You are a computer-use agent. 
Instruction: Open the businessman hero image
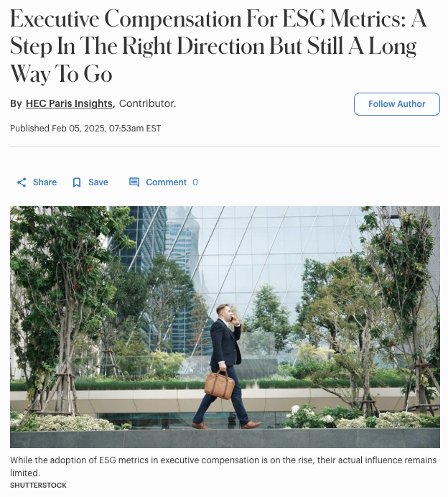(x=225, y=327)
